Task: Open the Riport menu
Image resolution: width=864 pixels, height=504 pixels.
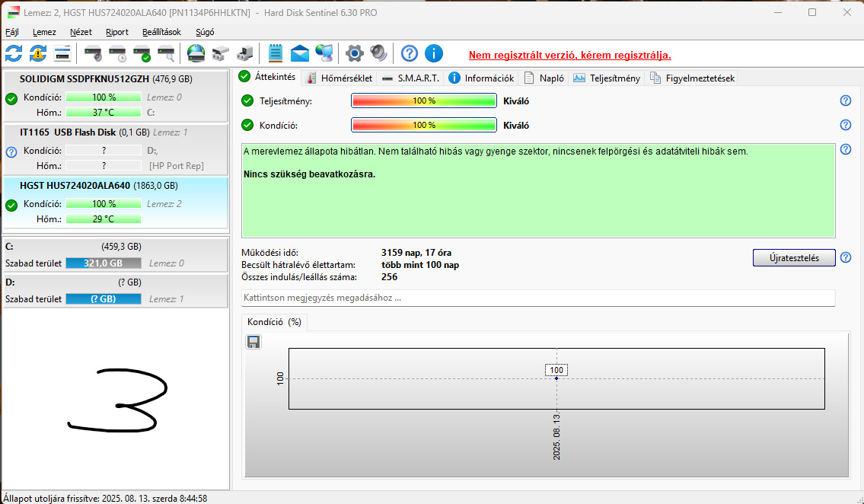Action: (116, 32)
